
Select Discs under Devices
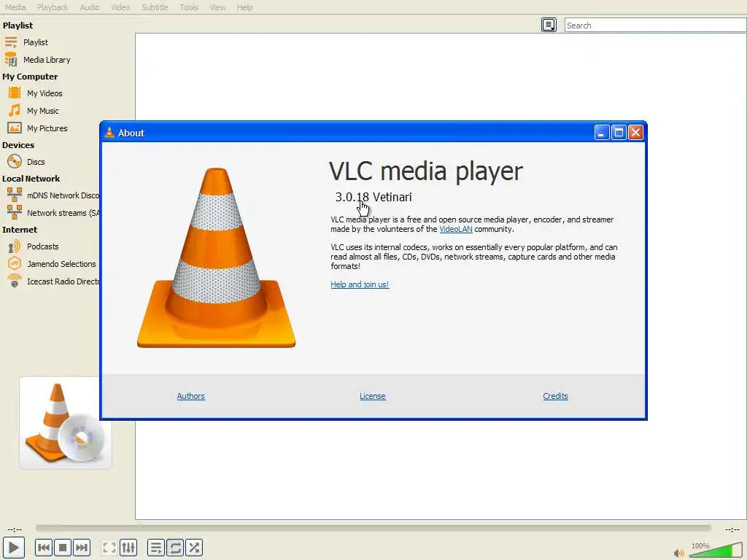click(36, 162)
